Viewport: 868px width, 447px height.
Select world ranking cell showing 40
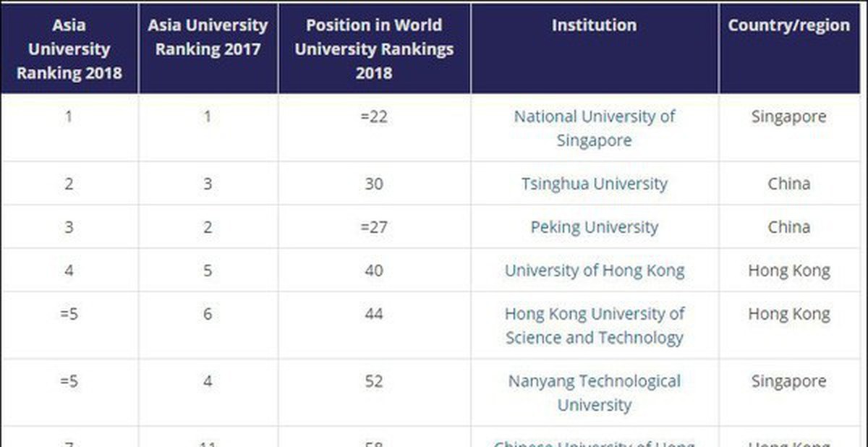374,271
